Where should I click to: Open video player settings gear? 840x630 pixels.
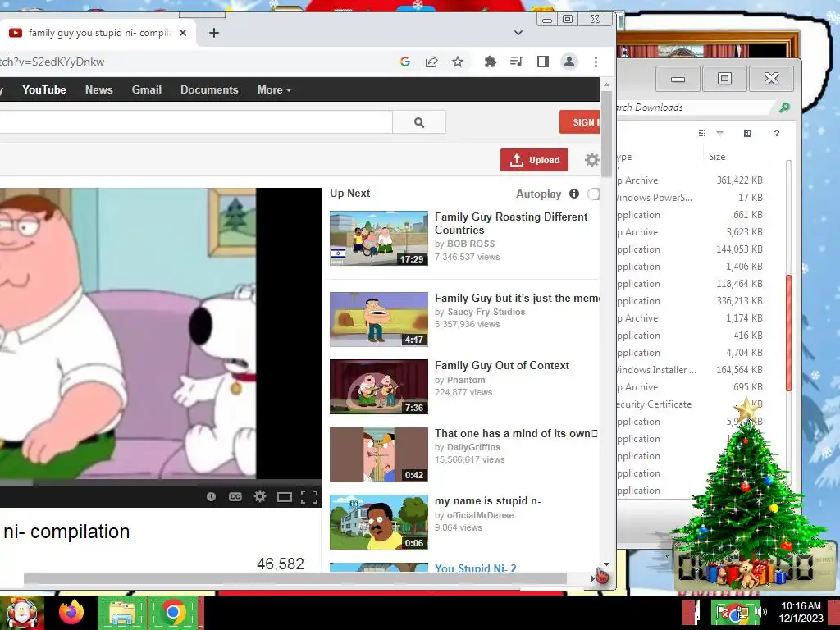click(260, 496)
